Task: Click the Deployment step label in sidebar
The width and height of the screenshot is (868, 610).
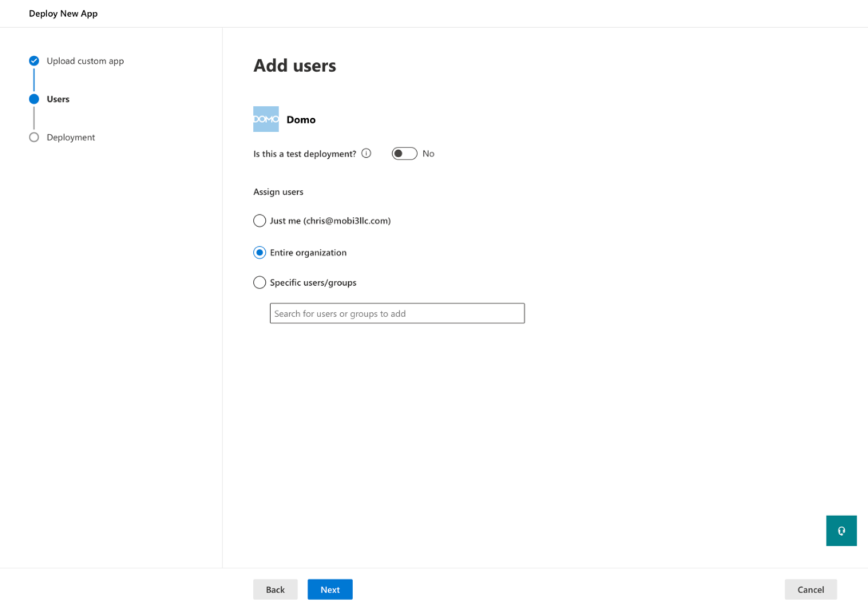Action: point(71,137)
